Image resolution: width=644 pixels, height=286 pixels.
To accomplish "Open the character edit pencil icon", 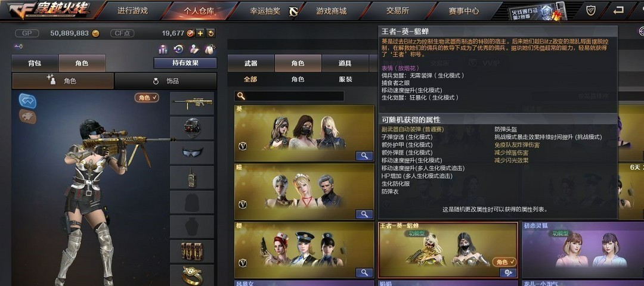I will [x=194, y=49].
